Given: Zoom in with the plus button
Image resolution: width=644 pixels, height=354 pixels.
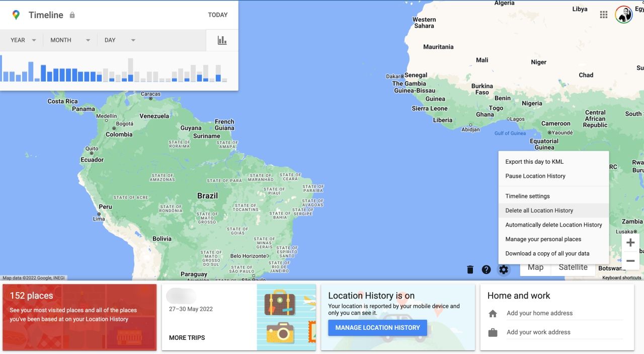Looking at the screenshot, I should (x=630, y=243).
